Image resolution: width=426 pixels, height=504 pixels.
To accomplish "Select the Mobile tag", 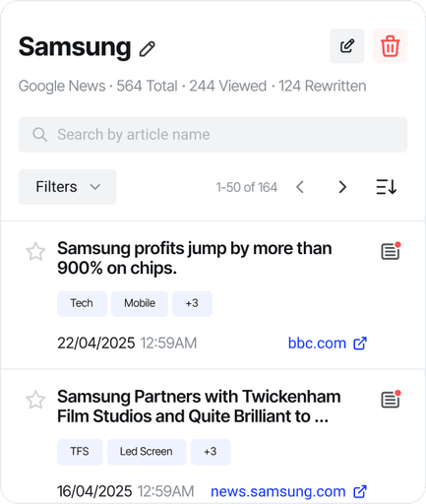I will click(140, 303).
